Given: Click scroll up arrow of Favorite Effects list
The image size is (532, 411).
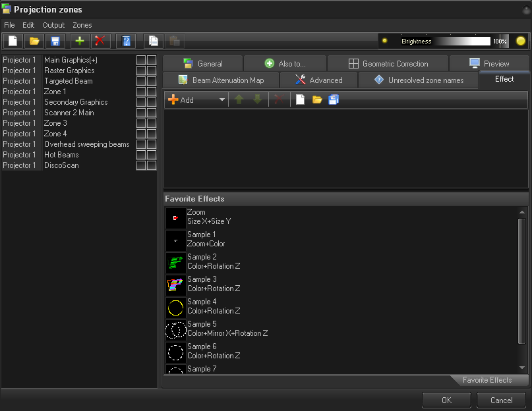Looking at the screenshot, I should 522,212.
